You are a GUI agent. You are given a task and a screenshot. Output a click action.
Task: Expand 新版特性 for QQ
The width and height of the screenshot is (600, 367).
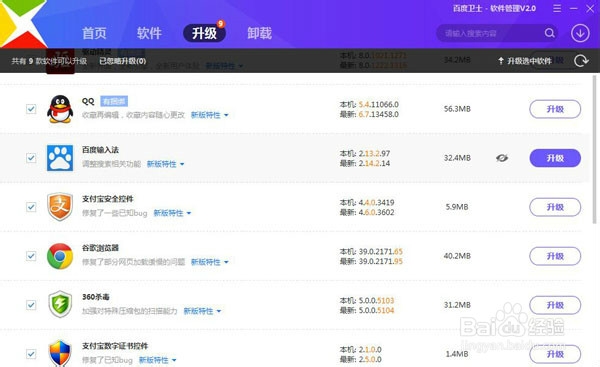(x=209, y=115)
